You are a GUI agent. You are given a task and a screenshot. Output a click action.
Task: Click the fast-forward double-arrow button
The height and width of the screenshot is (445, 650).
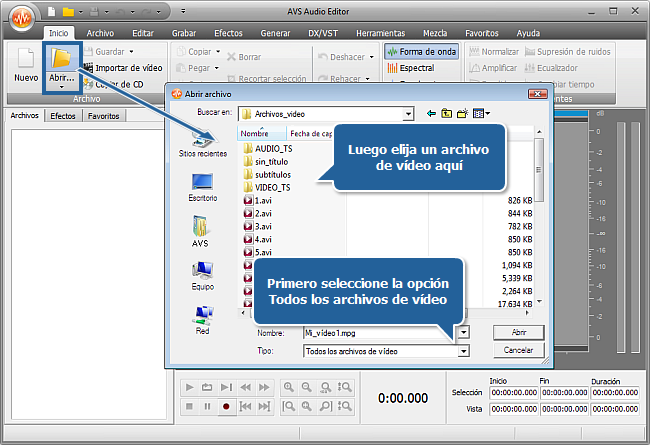point(264,387)
